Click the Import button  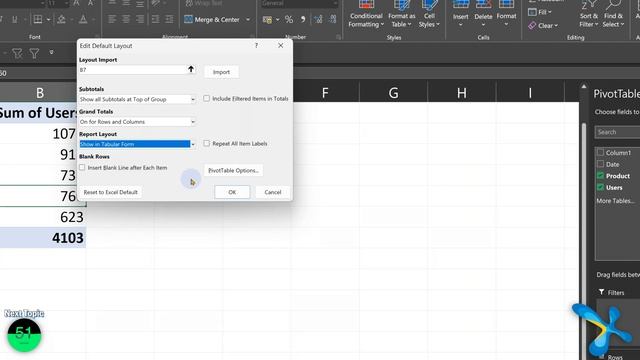click(x=221, y=72)
